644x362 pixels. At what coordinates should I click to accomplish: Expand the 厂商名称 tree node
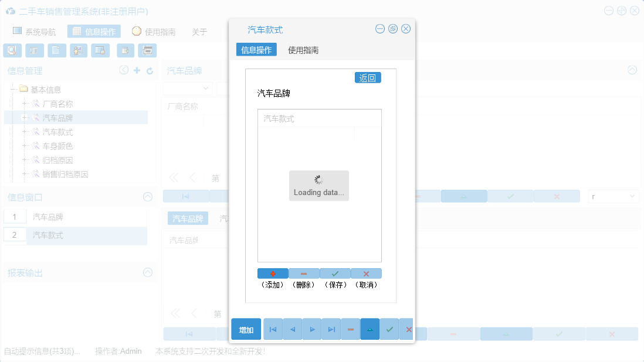(x=24, y=103)
